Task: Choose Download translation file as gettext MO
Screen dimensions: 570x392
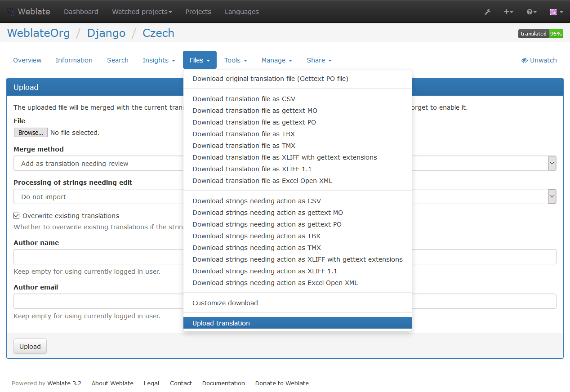Action: 298,111
